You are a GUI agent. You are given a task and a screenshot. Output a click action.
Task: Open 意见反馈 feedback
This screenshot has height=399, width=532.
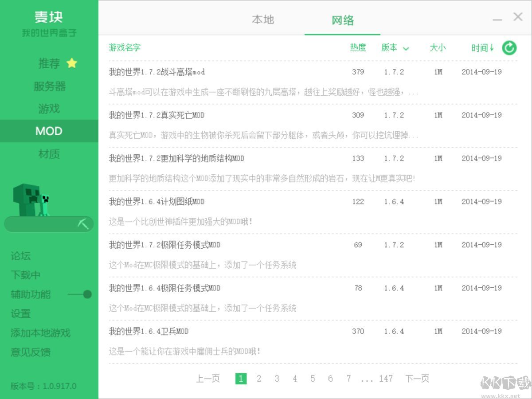31,352
